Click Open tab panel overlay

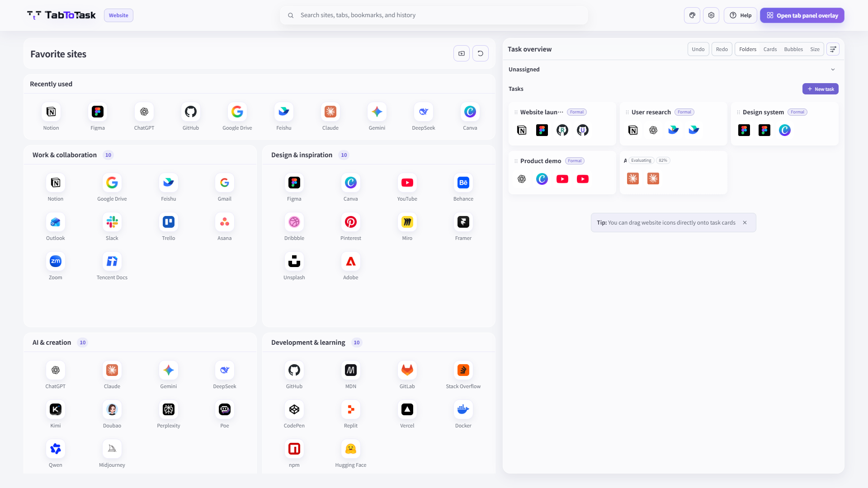click(x=802, y=15)
